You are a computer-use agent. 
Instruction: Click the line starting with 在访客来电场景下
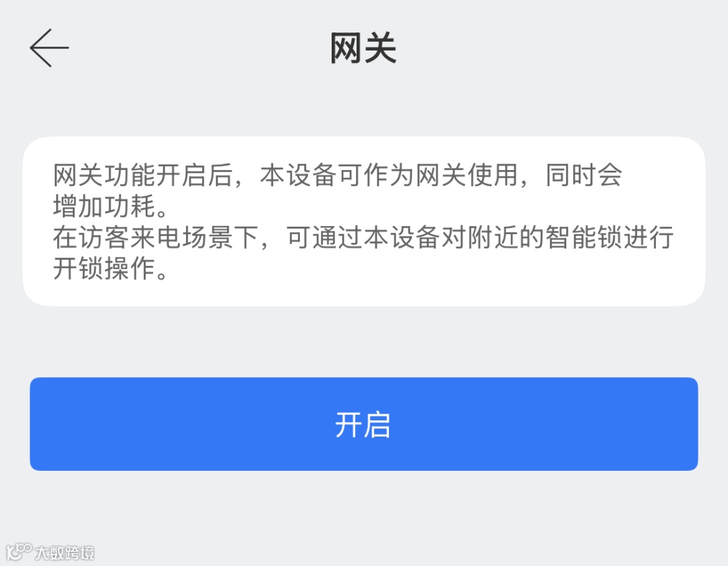click(x=363, y=237)
